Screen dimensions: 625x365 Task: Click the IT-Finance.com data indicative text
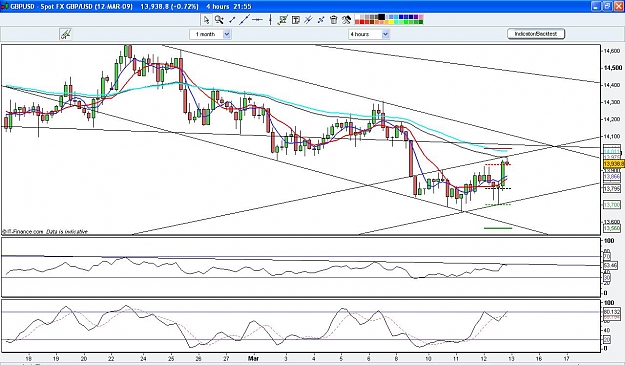[45, 231]
